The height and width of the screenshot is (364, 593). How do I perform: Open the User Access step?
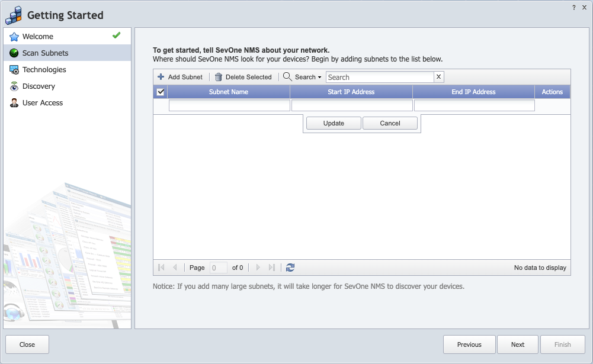click(68, 103)
